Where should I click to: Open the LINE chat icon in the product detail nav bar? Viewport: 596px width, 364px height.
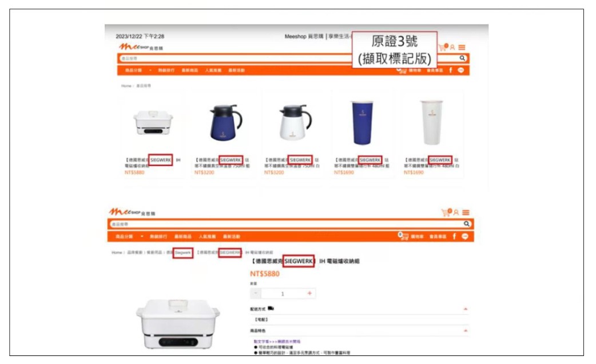pos(465,237)
